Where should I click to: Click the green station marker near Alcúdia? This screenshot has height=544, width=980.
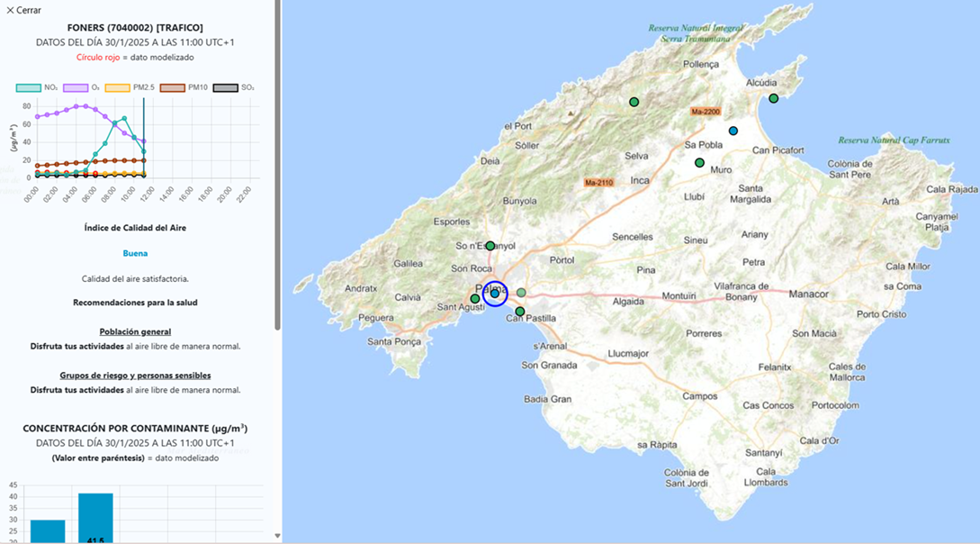(x=773, y=98)
